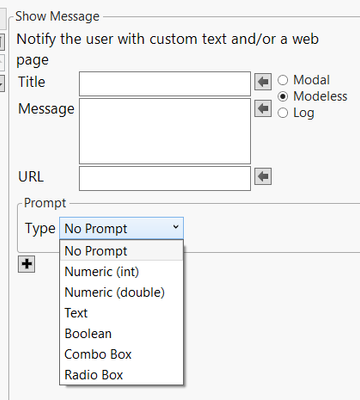The height and width of the screenshot is (400, 360).
Task: Focus the URL text field
Action: tap(165, 179)
